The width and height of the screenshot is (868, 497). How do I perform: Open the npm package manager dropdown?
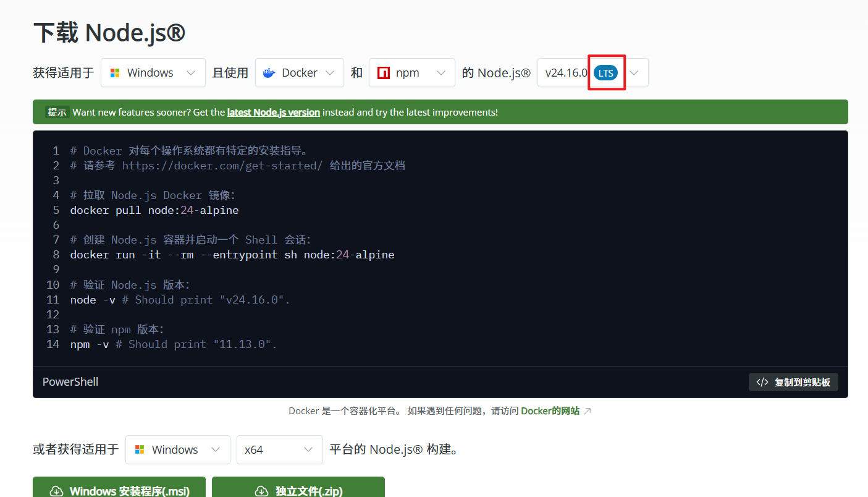pos(412,73)
